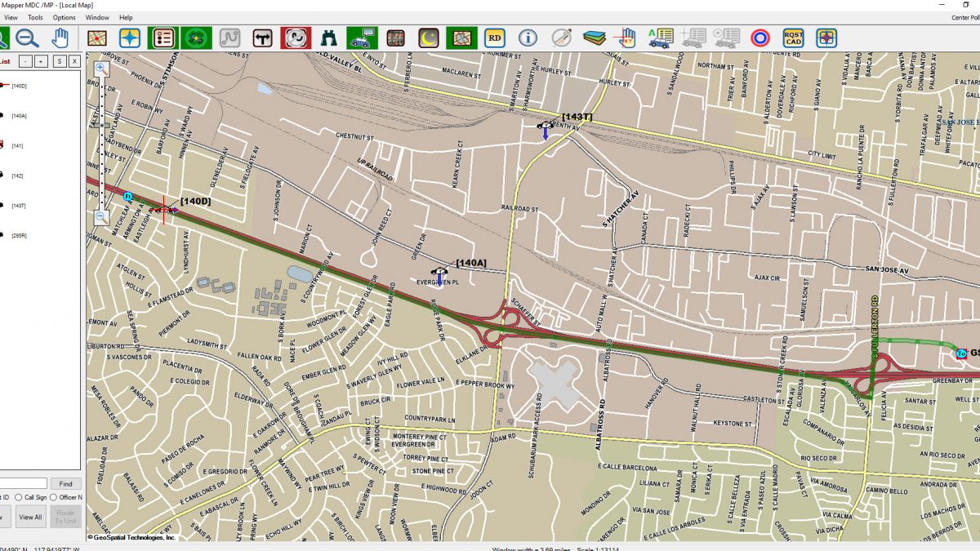Click the Find button

tap(65, 484)
